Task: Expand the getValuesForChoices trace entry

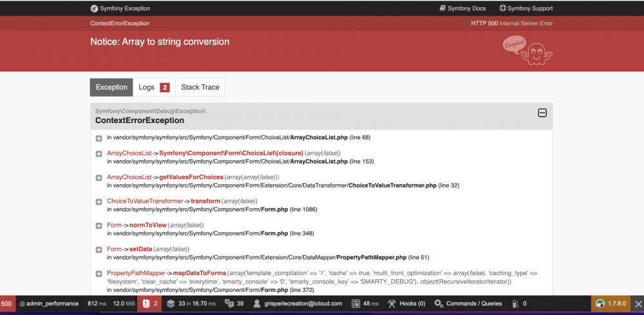Action: 99,178
